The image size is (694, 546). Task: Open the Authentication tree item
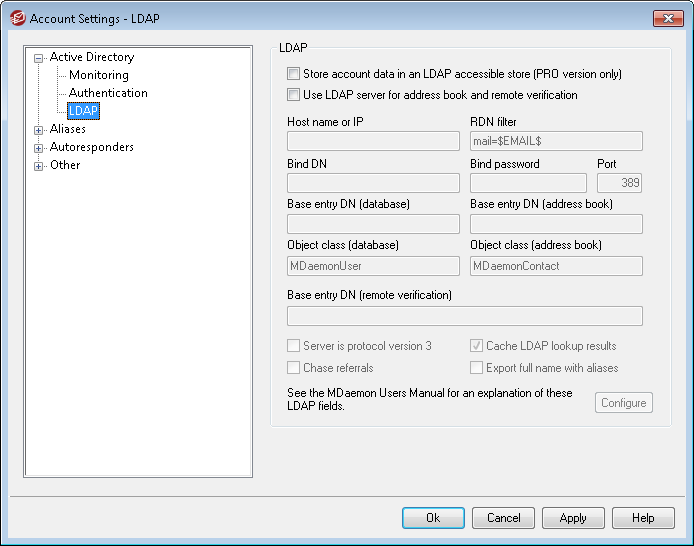pyautogui.click(x=108, y=93)
